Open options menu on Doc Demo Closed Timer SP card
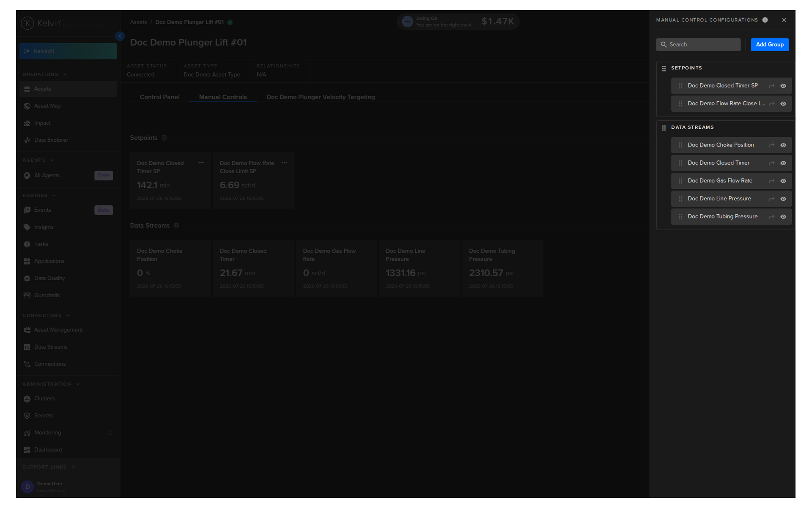This screenshot has width=812, height=508. click(x=201, y=163)
